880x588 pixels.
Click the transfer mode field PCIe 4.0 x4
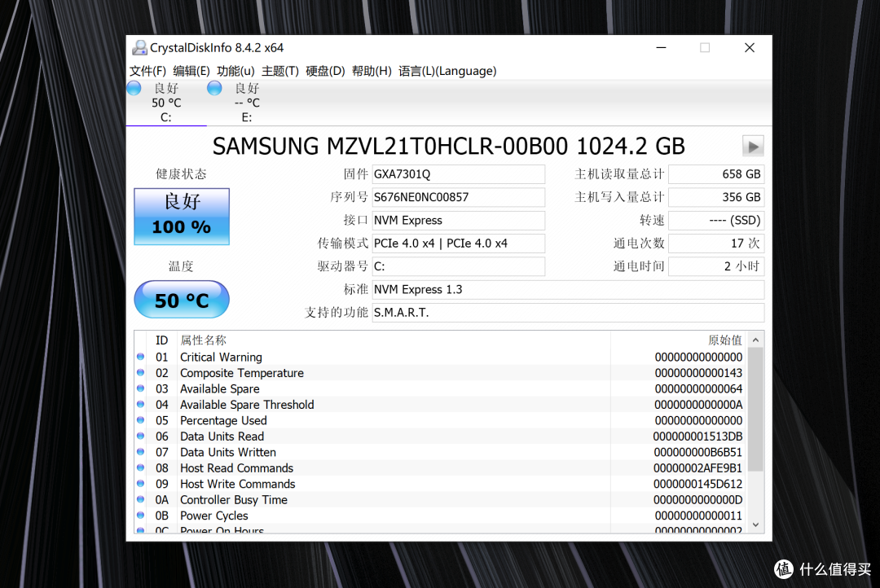click(x=459, y=244)
